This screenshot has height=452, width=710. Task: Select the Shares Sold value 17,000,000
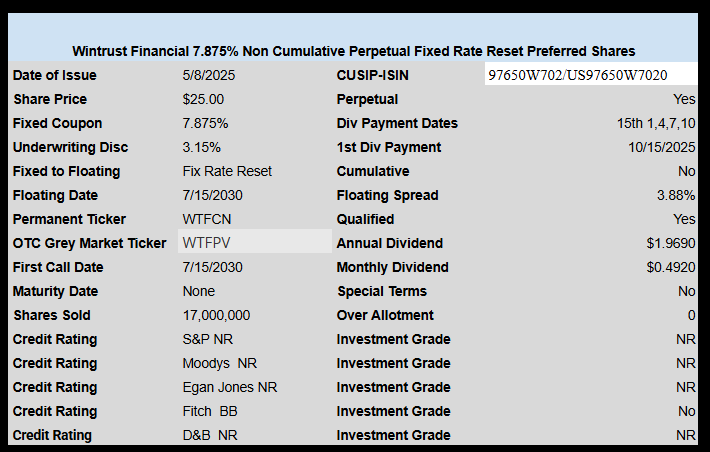[216, 315]
